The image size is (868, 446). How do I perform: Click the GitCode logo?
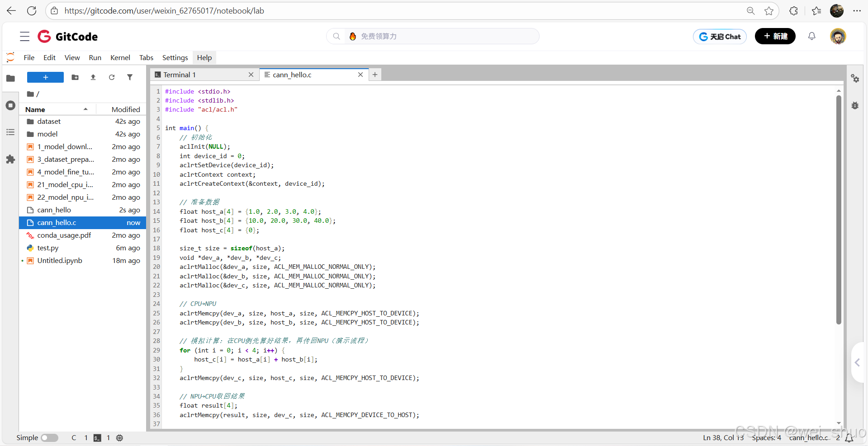(x=68, y=37)
